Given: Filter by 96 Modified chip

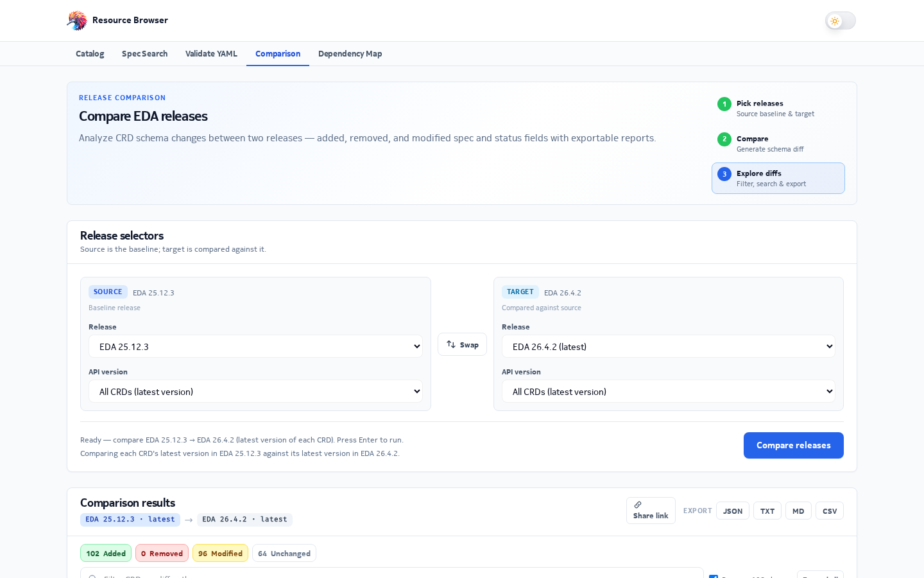Looking at the screenshot, I should 220,554.
